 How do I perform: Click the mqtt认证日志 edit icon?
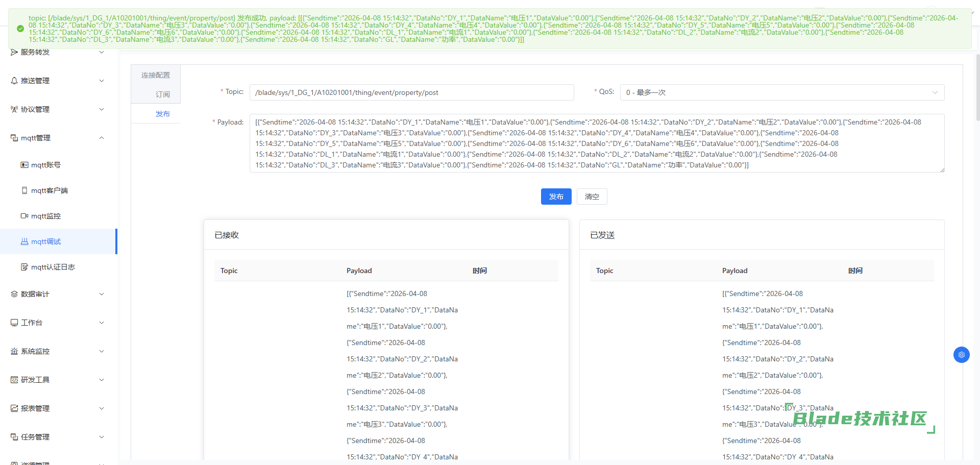pyautogui.click(x=24, y=267)
